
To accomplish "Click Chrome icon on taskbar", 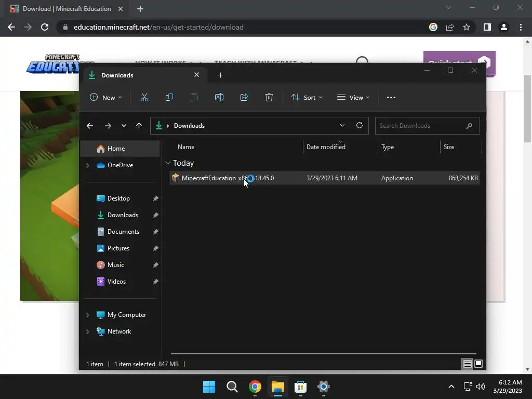I will click(x=255, y=387).
